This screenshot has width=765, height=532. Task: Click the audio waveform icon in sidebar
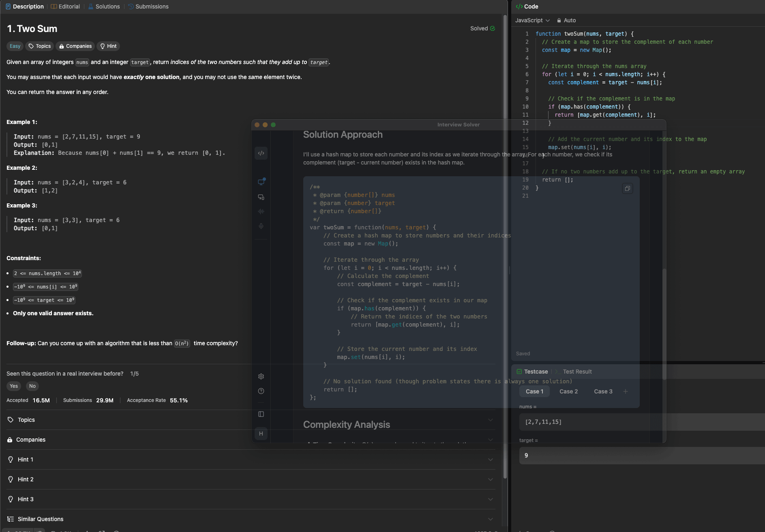(x=261, y=212)
